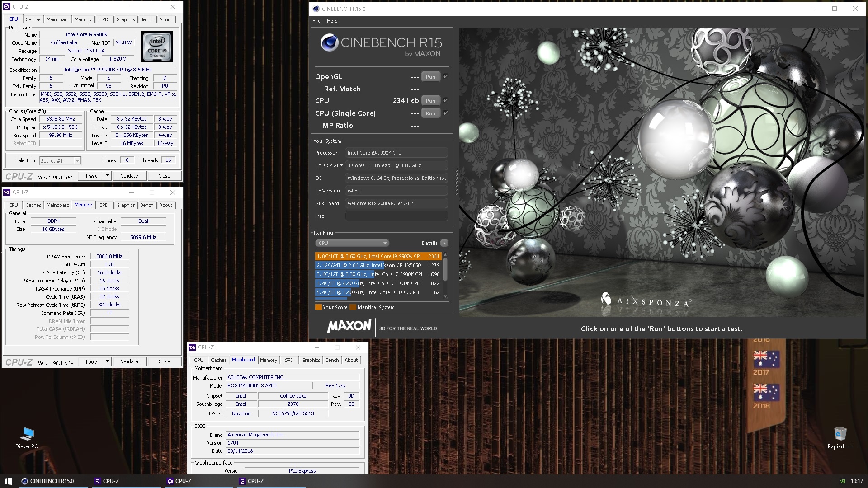The height and width of the screenshot is (488, 868).
Task: Click Close button in Memory CPU-Z window
Action: tap(164, 361)
